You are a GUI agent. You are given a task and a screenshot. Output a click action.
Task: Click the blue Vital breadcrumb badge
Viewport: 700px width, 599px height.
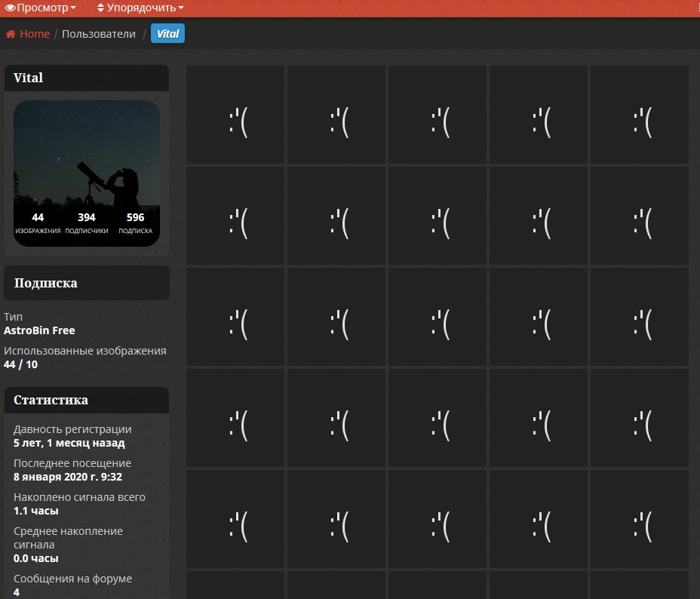point(167,34)
